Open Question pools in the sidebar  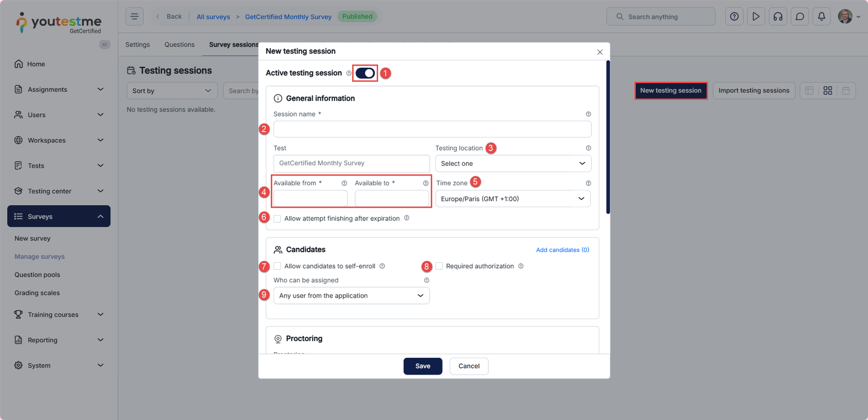point(37,275)
